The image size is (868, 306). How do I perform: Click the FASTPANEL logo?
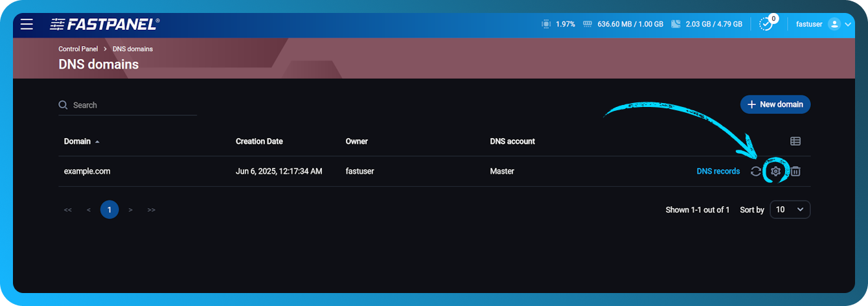click(104, 25)
